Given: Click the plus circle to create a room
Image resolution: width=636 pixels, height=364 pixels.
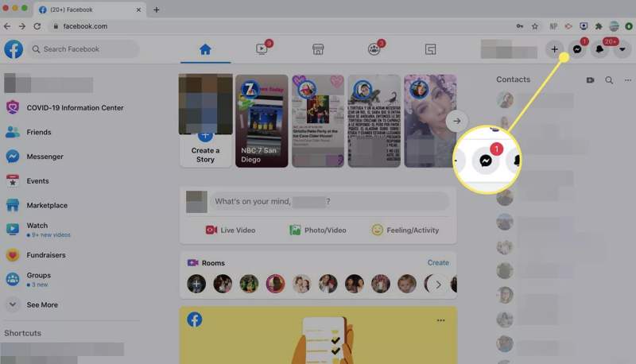Looking at the screenshot, I should coord(196,285).
